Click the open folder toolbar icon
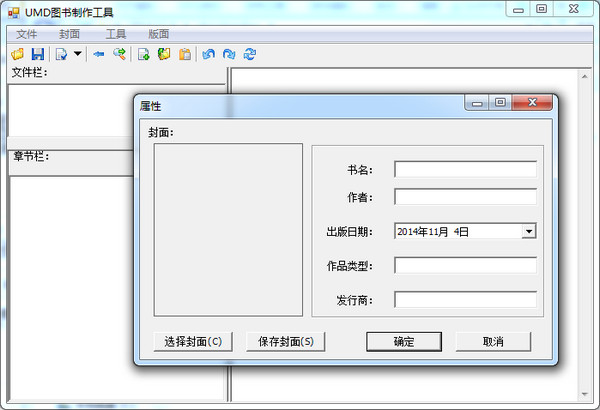600x410 pixels. [17, 54]
